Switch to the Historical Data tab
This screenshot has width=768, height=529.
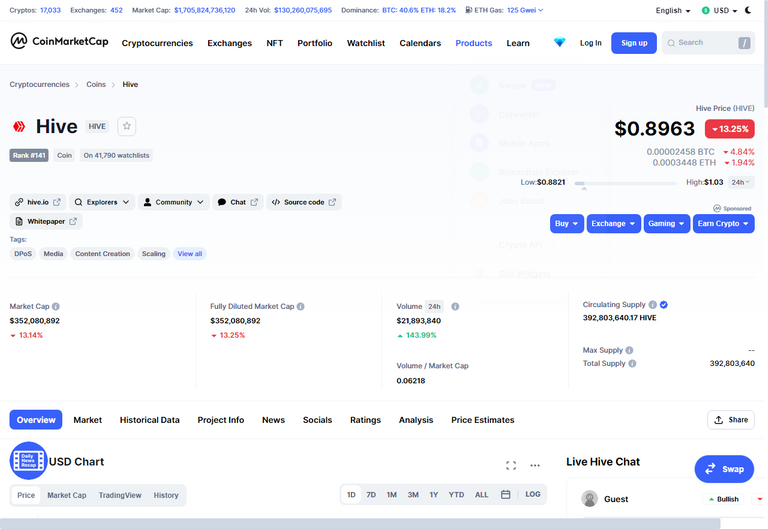pyautogui.click(x=149, y=420)
